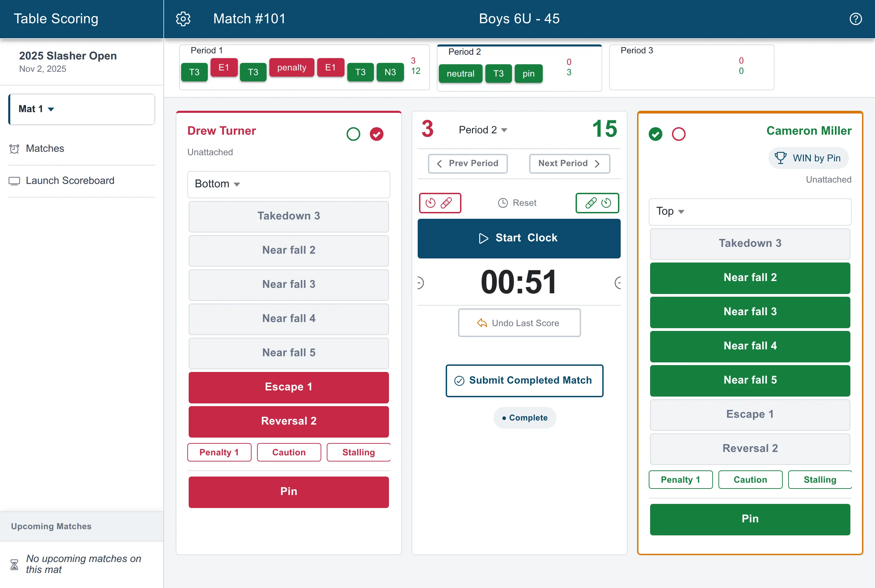Select the pin chip in Period 2
875x588 pixels.
coord(528,73)
